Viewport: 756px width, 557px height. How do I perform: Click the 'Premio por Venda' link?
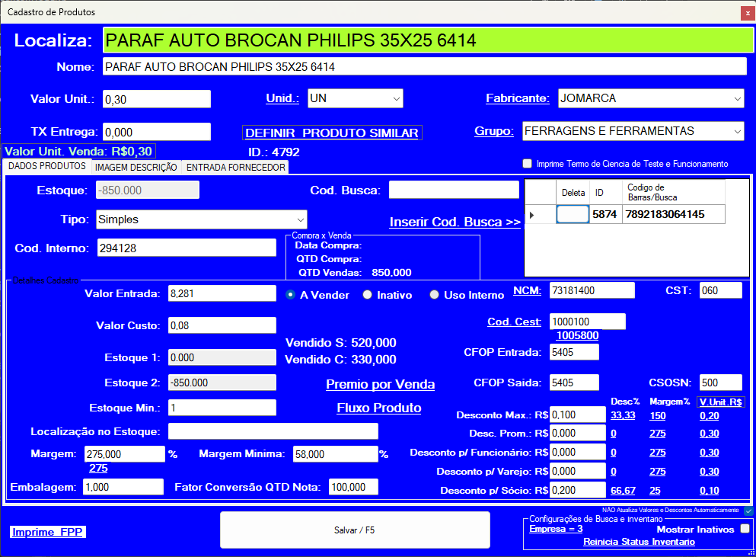pyautogui.click(x=380, y=384)
